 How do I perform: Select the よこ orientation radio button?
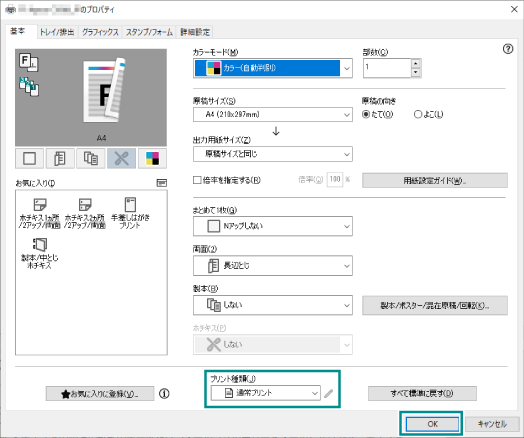click(x=418, y=115)
